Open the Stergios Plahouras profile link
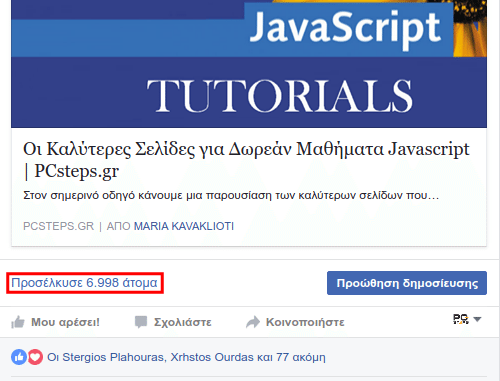This screenshot has height=381, width=500. [x=113, y=357]
